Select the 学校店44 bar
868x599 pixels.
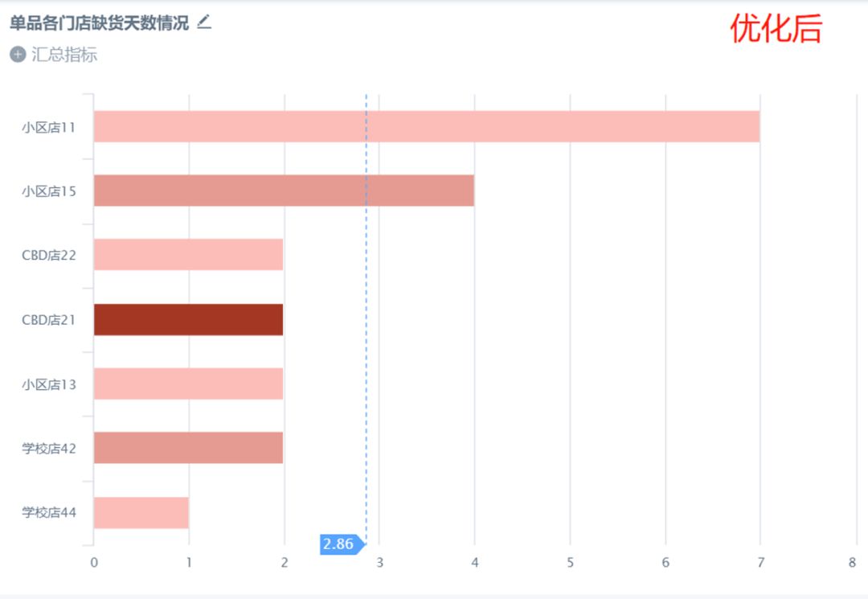[141, 513]
